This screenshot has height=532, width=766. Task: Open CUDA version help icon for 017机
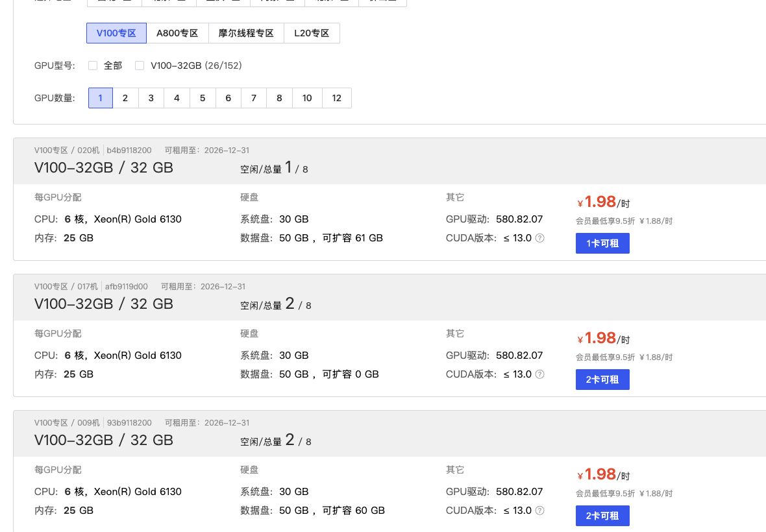[540, 374]
